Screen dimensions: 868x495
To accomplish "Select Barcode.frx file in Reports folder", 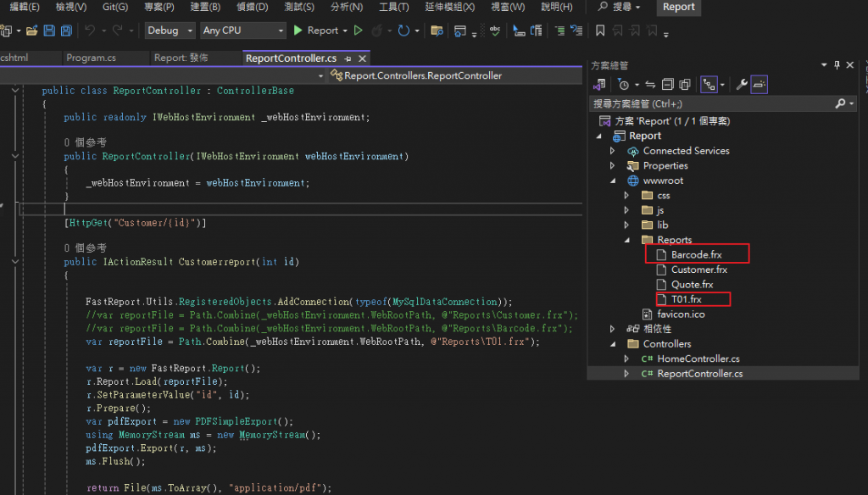I will tap(696, 254).
